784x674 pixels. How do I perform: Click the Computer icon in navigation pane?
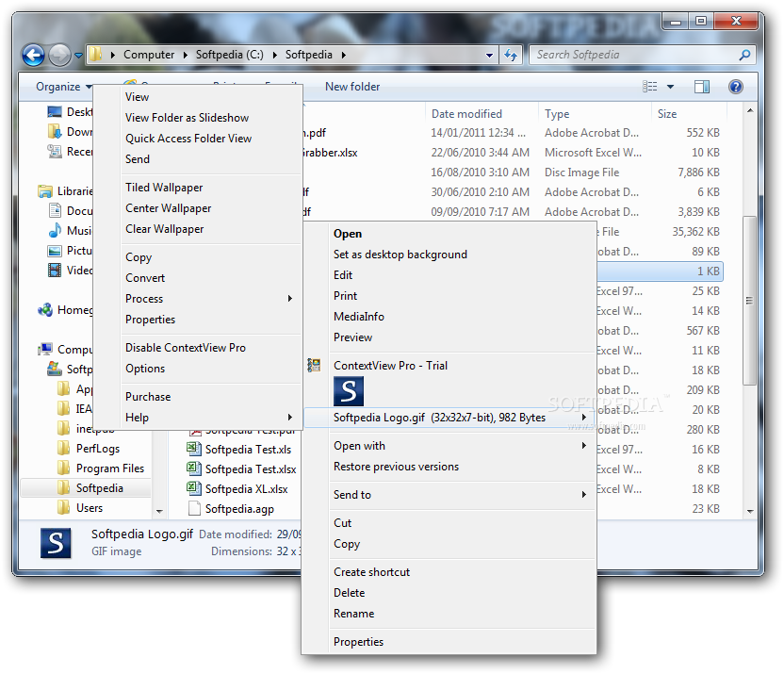45,349
